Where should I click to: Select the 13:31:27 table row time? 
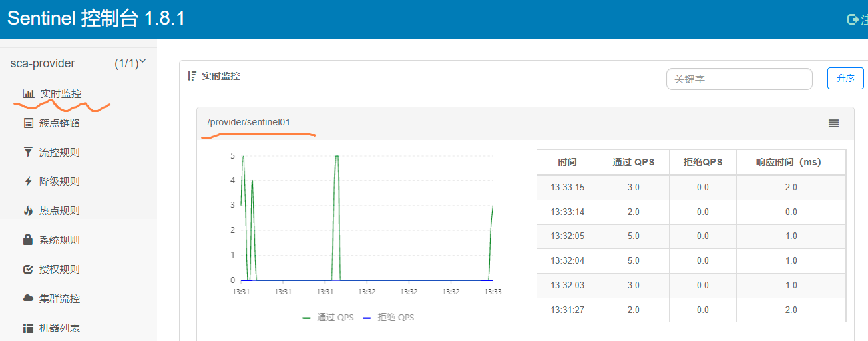point(567,310)
